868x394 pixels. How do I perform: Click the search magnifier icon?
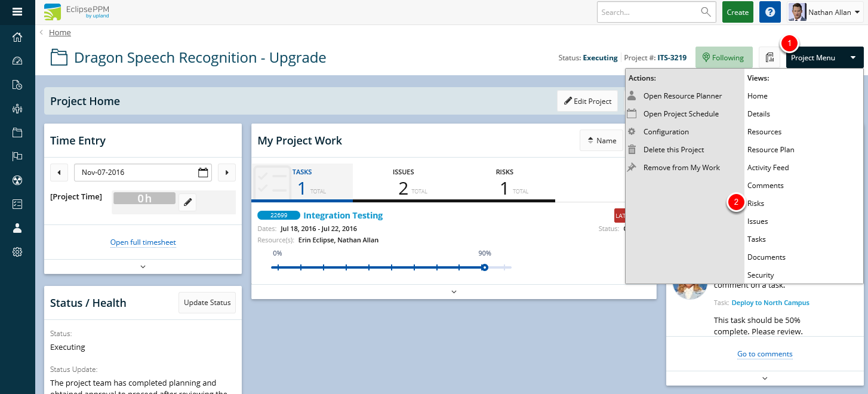706,12
